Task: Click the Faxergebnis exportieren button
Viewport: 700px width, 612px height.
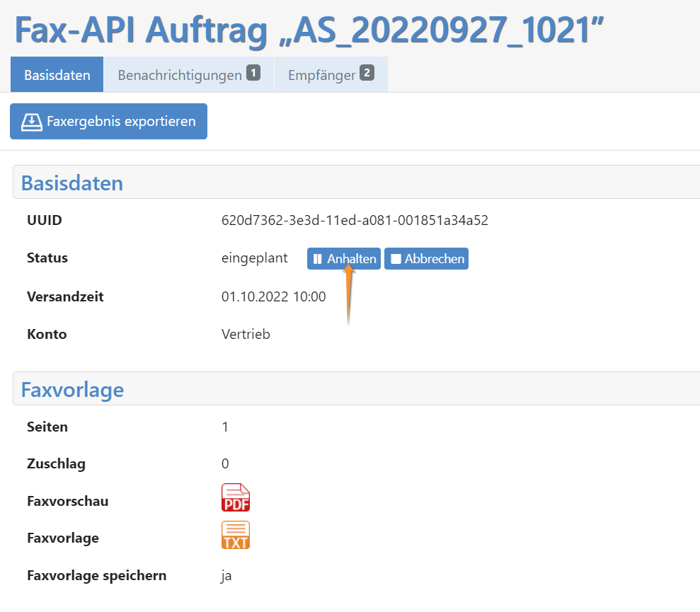Action: click(x=108, y=122)
